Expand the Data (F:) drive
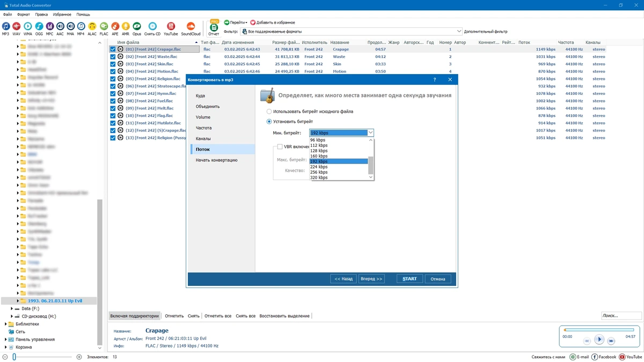The width and height of the screenshot is (644, 362). pos(12,309)
